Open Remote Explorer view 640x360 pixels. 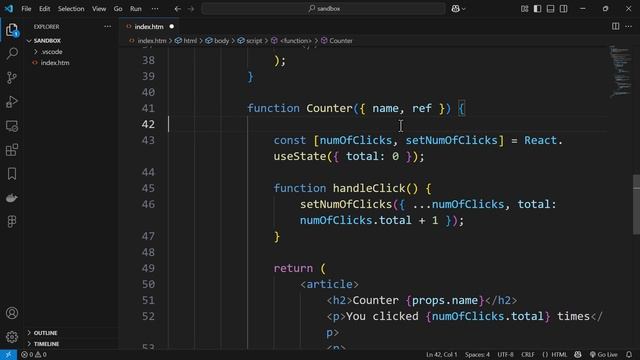[x=12, y=126]
